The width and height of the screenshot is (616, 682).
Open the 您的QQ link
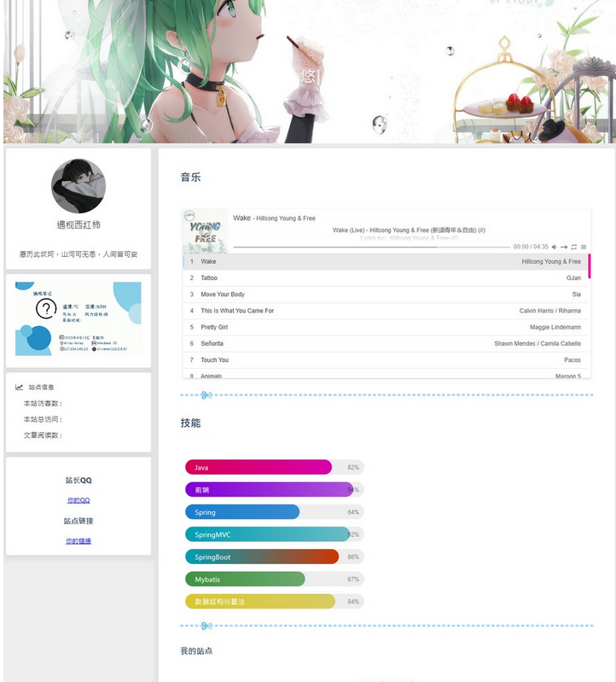click(78, 501)
